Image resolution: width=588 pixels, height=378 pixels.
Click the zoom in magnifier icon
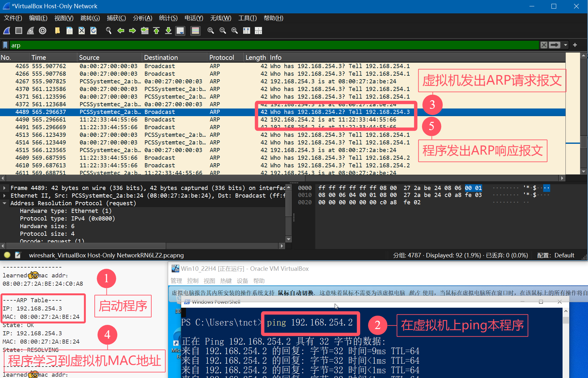(x=210, y=31)
